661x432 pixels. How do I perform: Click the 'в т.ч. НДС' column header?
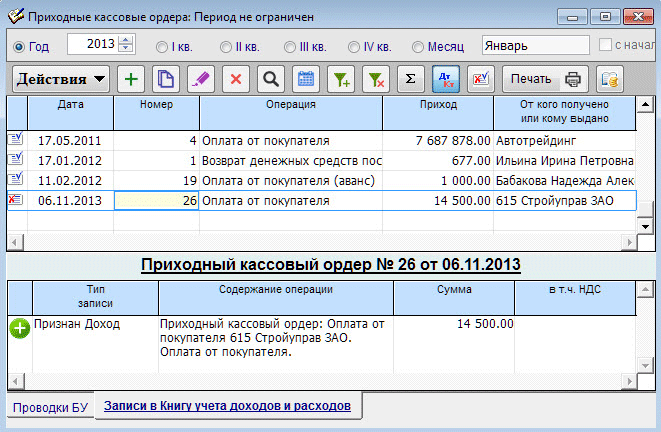coord(575,298)
